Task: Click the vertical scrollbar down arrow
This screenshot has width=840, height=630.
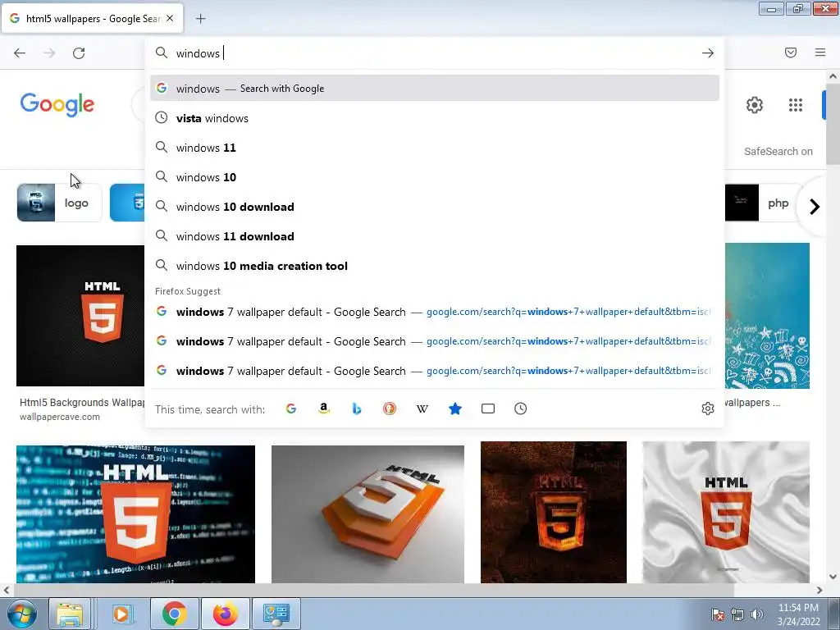Action: point(833,577)
